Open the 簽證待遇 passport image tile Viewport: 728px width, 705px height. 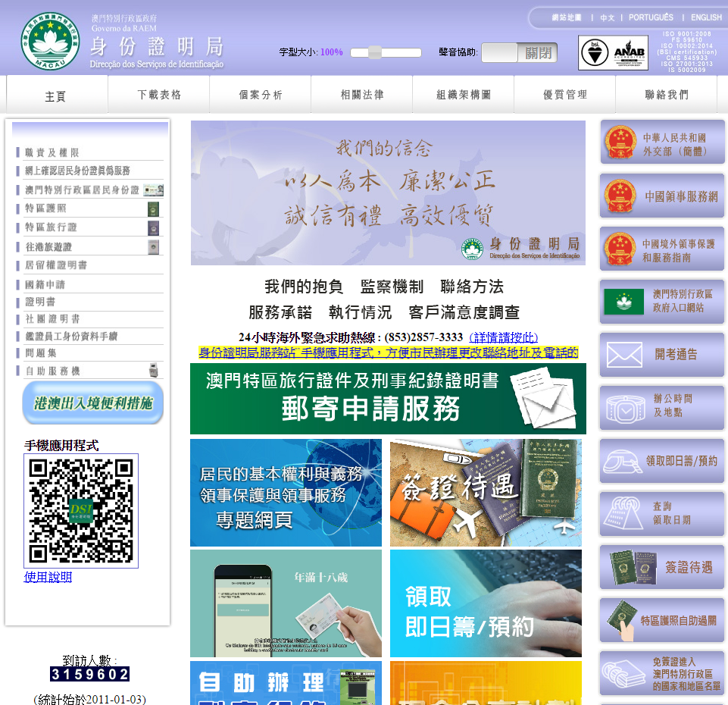click(486, 493)
